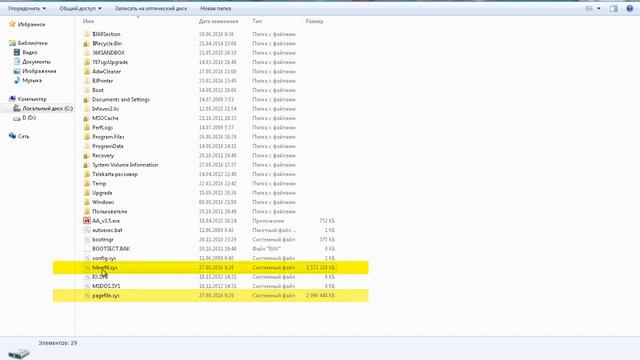
Task: Sort by the Имя column header
Action: 88,21
